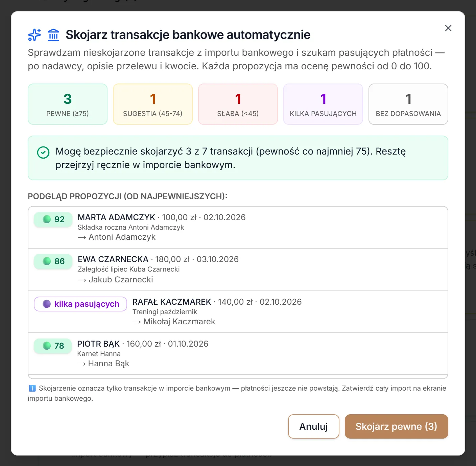Select the BEZ DOPASOWANIA summary card
Screen dimensions: 476x466
coord(408,104)
